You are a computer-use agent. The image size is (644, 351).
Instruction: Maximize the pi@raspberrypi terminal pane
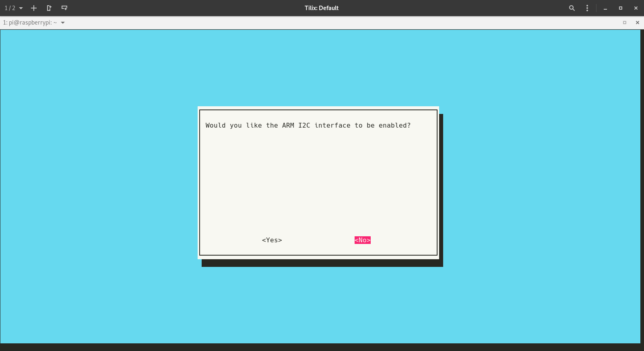[625, 23]
